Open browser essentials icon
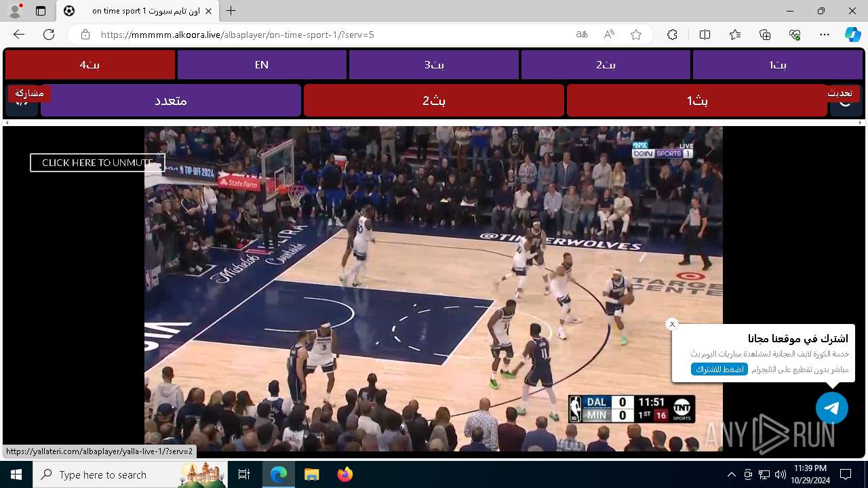Screen dimensions: 868x488 click(795, 35)
